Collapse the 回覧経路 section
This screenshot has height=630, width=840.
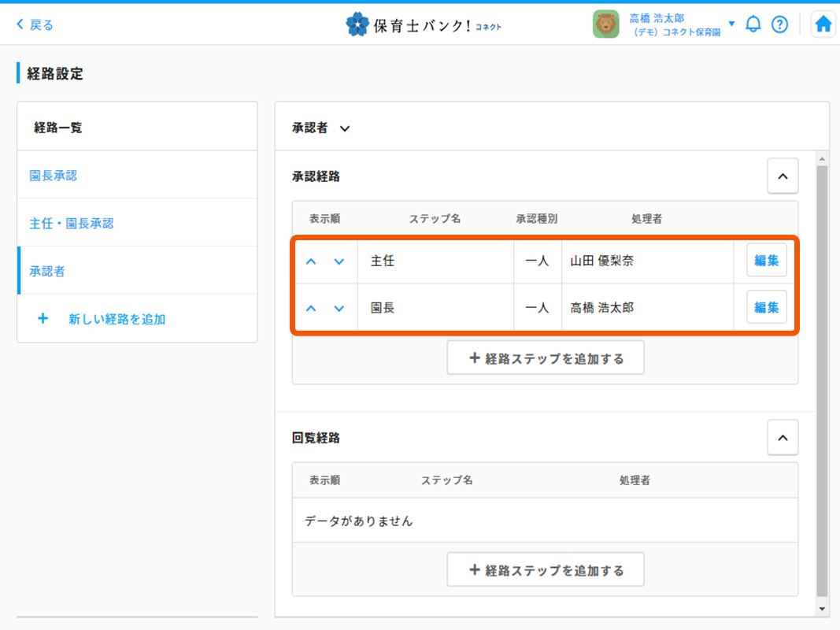783,437
